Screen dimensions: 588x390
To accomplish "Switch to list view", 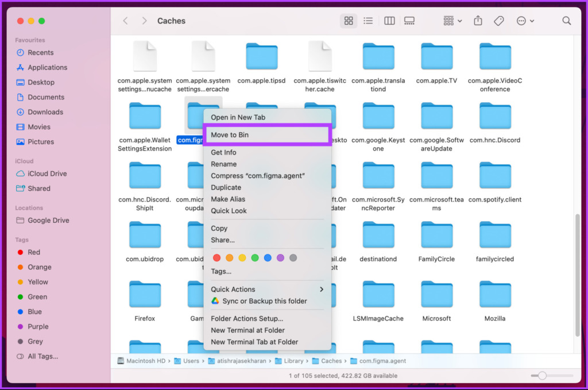I will coord(368,21).
